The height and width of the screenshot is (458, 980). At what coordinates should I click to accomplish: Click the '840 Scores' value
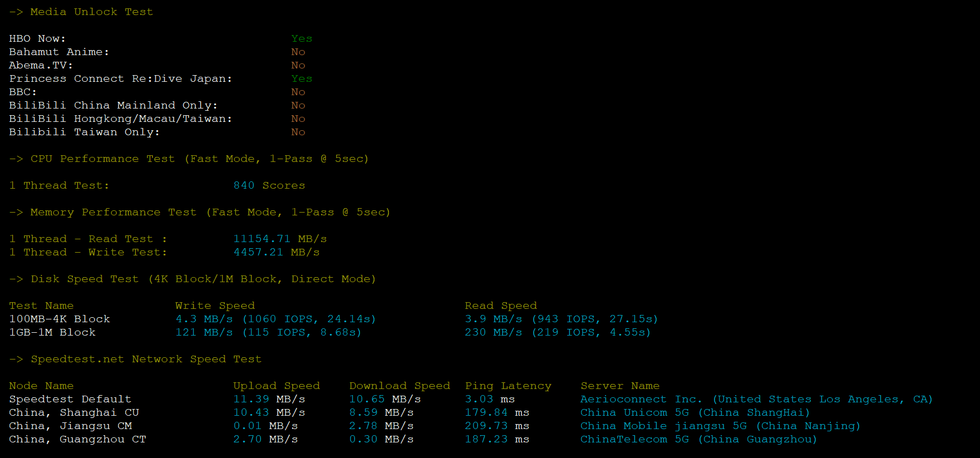tap(269, 185)
